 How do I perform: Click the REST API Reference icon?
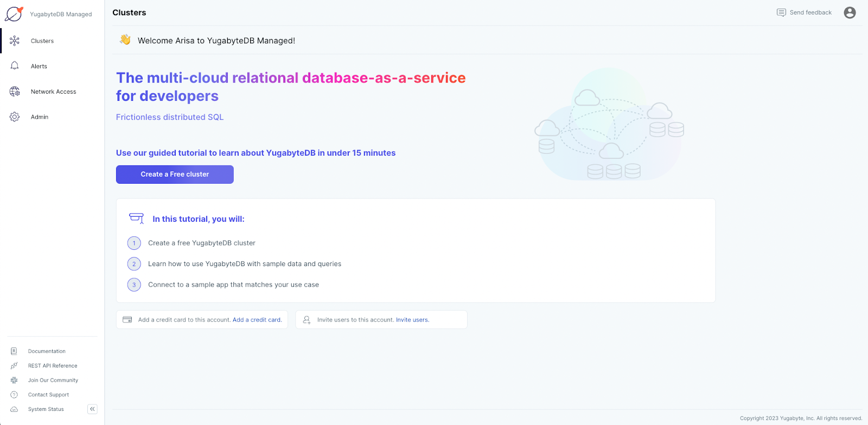click(x=14, y=366)
